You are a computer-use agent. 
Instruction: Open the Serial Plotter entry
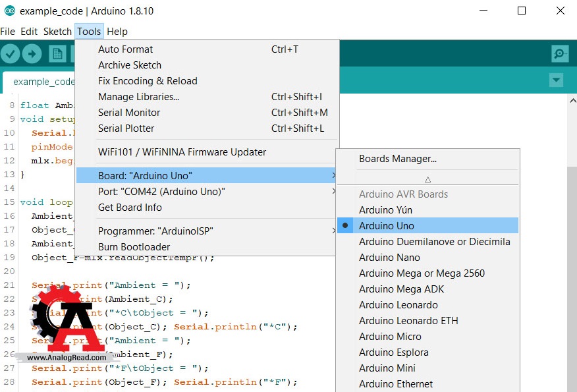point(206,128)
